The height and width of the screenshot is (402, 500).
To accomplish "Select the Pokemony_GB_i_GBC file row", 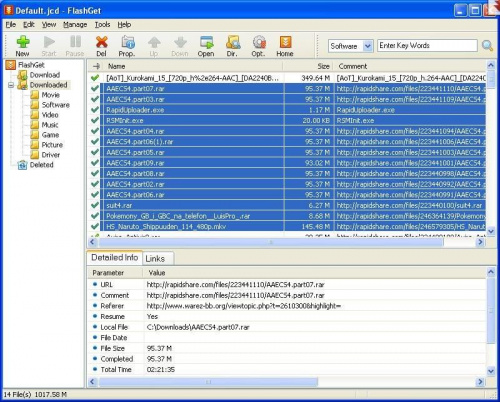I will 287,216.
